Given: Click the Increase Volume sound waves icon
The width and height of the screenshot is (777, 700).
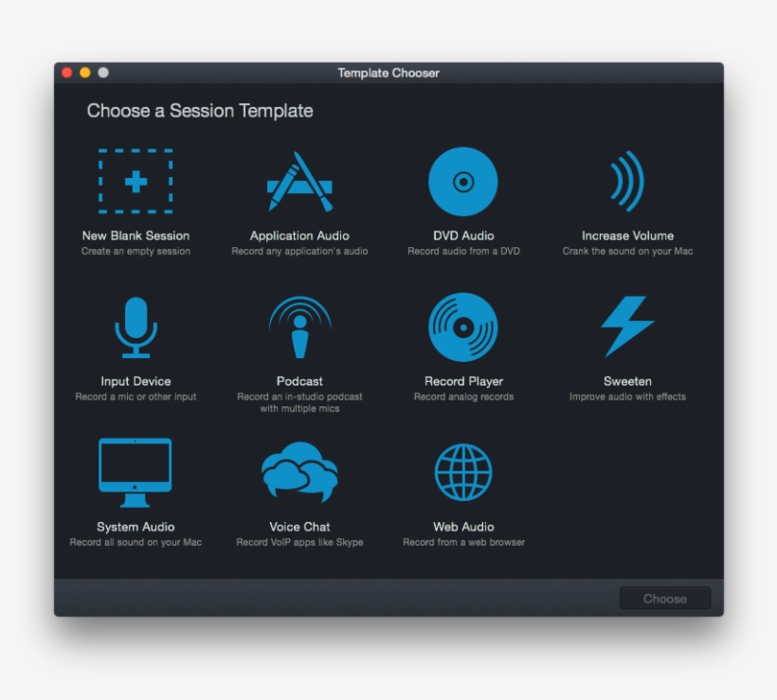Looking at the screenshot, I should click(625, 180).
